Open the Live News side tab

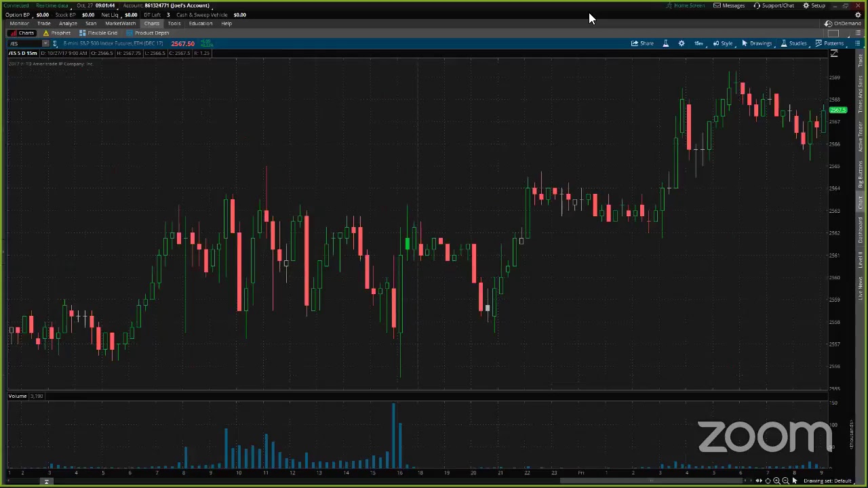[x=861, y=288]
